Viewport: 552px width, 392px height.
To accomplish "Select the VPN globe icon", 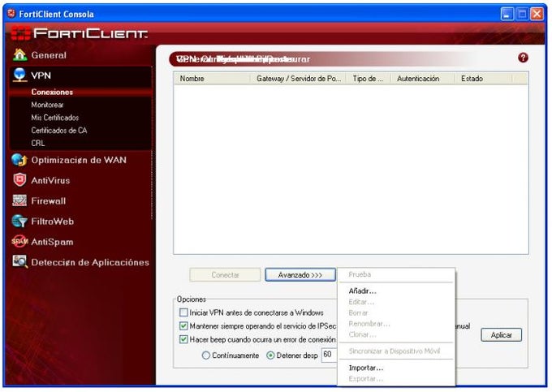I will 19,75.
